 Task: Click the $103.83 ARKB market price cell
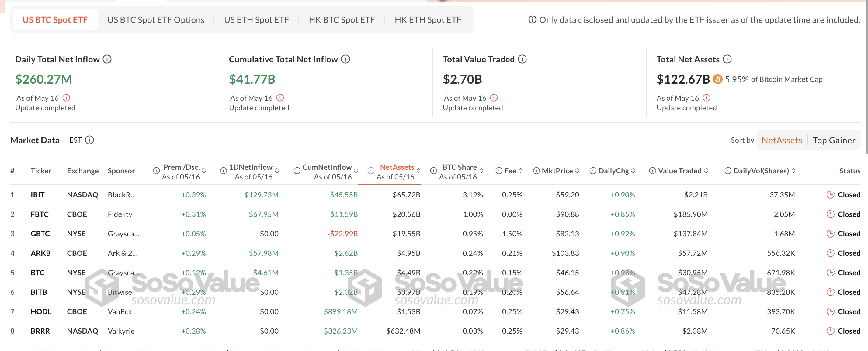(x=565, y=253)
